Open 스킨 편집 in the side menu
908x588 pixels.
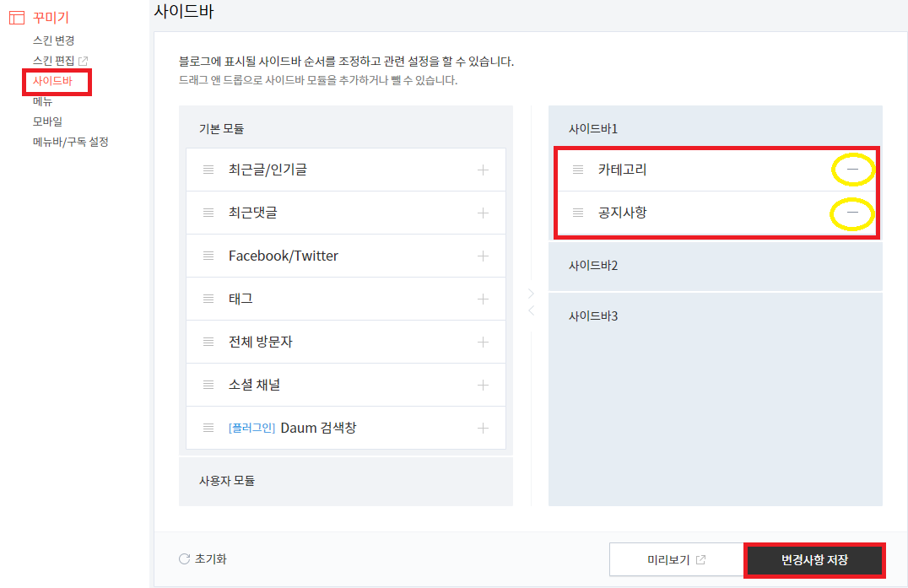point(54,61)
